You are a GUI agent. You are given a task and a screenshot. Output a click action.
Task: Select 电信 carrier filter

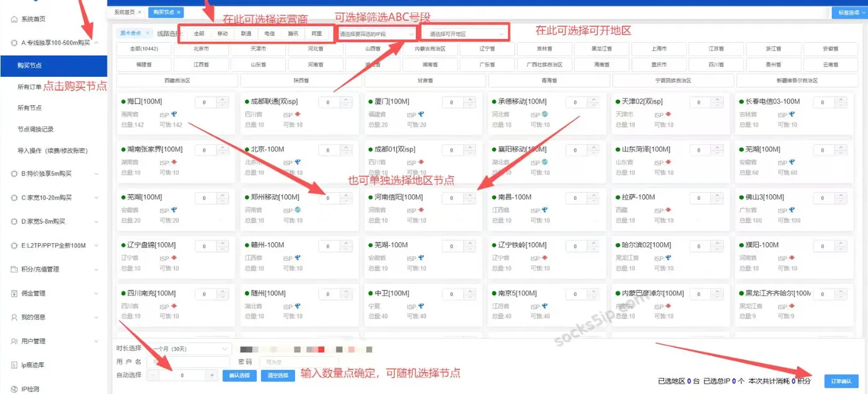270,33
